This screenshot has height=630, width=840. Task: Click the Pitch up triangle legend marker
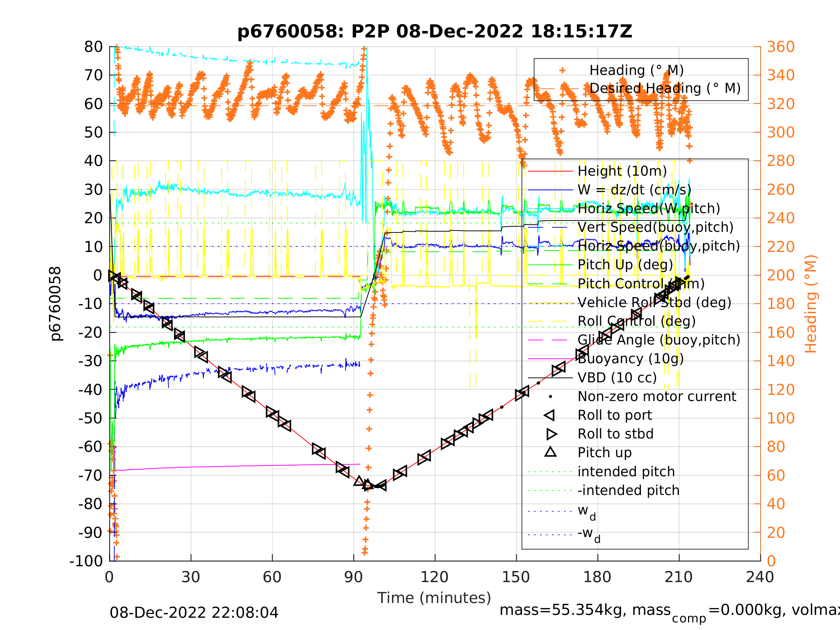pos(550,452)
